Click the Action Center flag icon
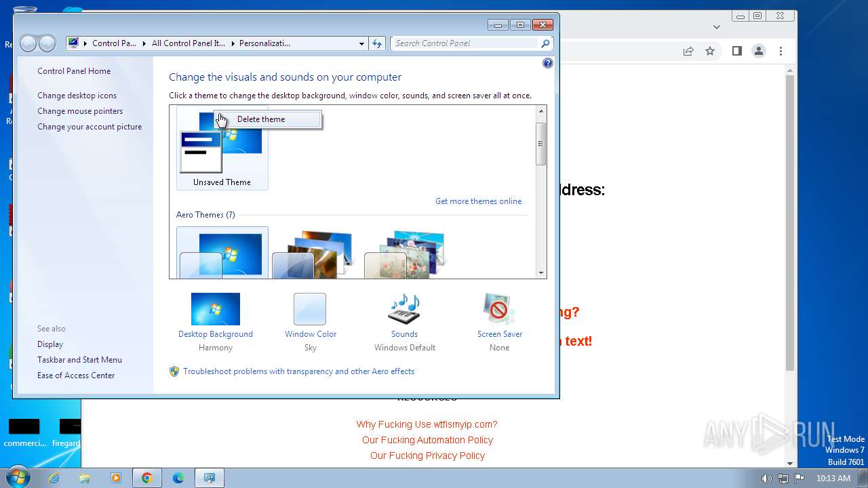 [x=800, y=478]
